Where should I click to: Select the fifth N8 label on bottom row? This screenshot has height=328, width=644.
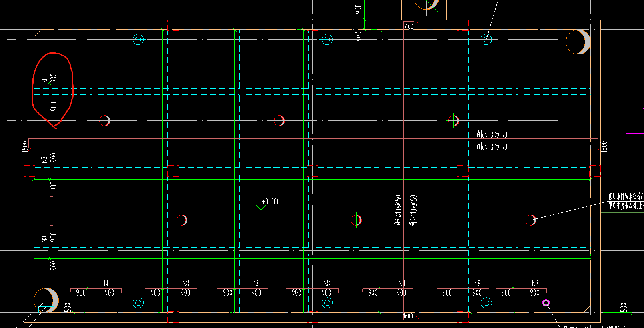[401, 283]
